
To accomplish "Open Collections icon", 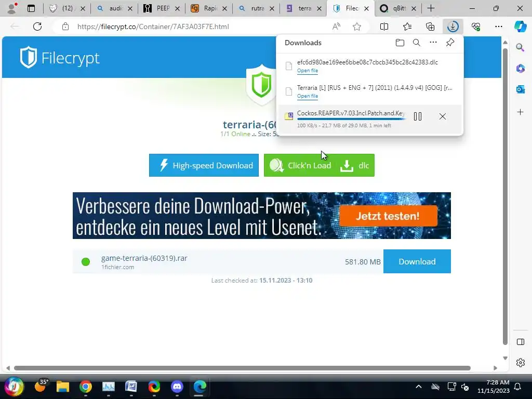I will (430, 26).
